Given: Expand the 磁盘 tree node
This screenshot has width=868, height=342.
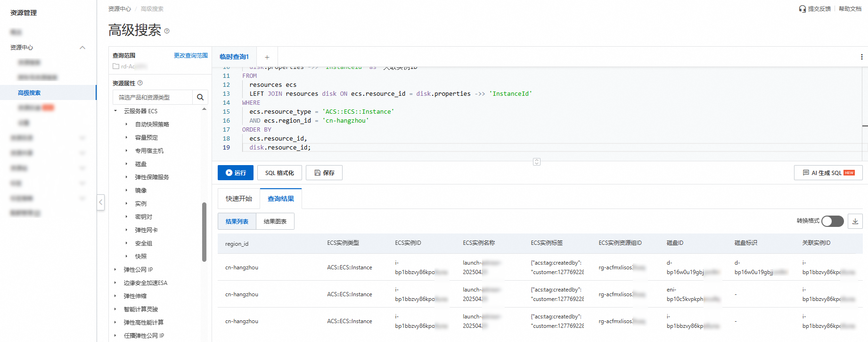Looking at the screenshot, I should [x=126, y=164].
